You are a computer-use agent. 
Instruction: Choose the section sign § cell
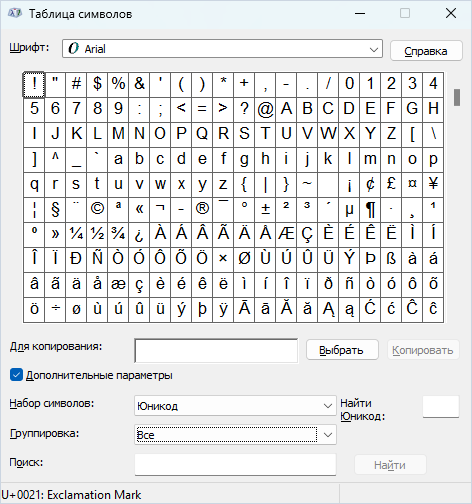(55, 210)
